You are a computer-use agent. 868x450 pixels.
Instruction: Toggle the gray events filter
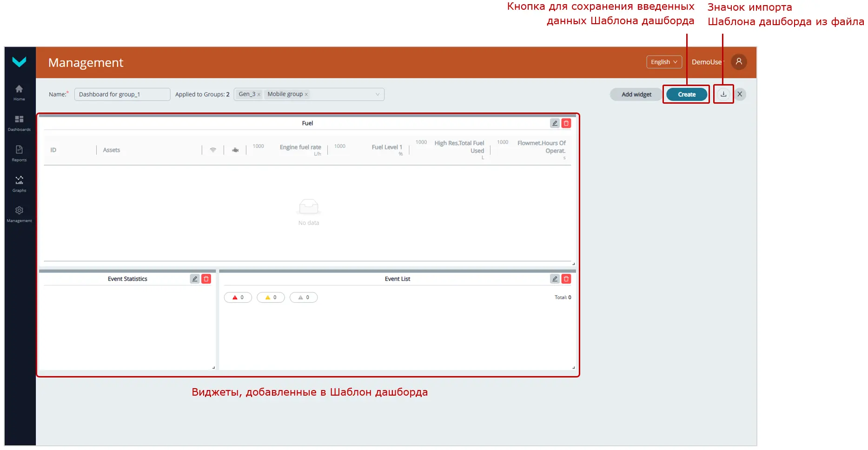(304, 298)
